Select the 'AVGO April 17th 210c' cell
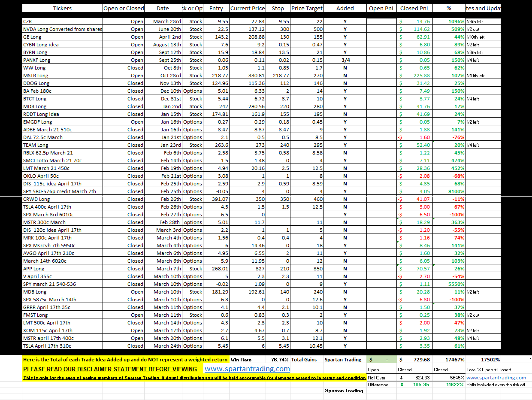 63,253
